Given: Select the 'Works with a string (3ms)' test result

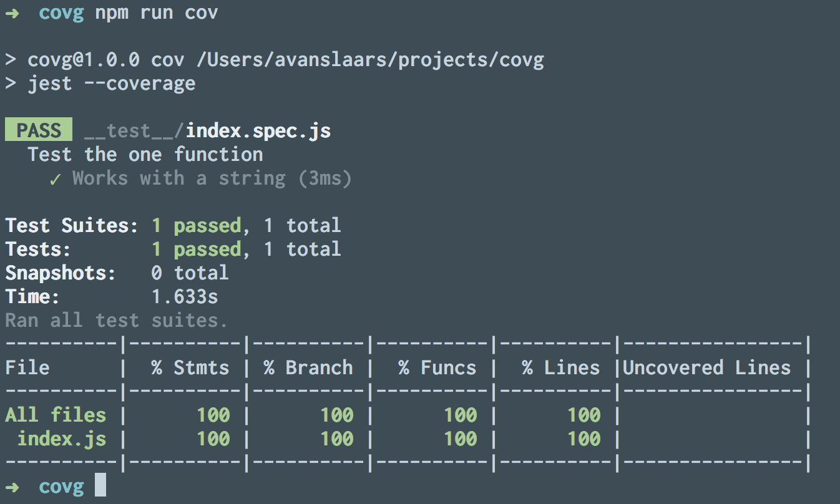Looking at the screenshot, I should click(x=210, y=178).
